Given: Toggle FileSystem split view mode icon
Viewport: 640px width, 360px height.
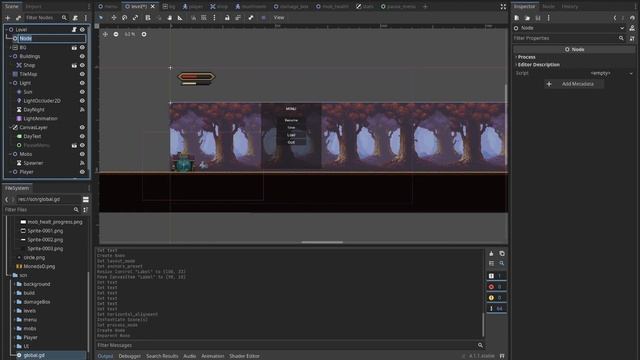Looking at the screenshot, I should point(86,199).
